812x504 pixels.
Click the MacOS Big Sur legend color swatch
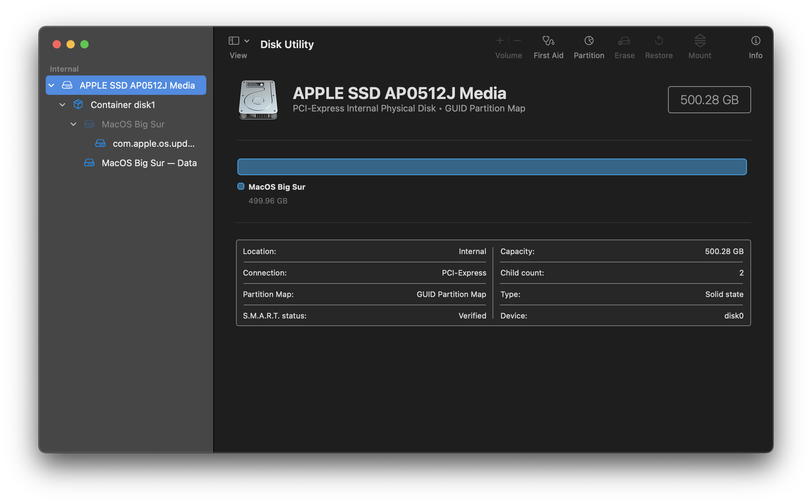point(241,187)
